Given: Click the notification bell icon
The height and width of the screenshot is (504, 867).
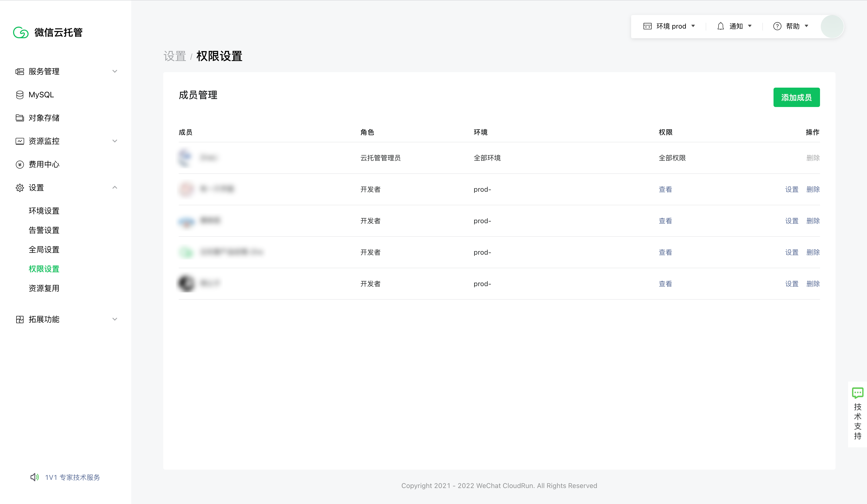Looking at the screenshot, I should [x=720, y=26].
